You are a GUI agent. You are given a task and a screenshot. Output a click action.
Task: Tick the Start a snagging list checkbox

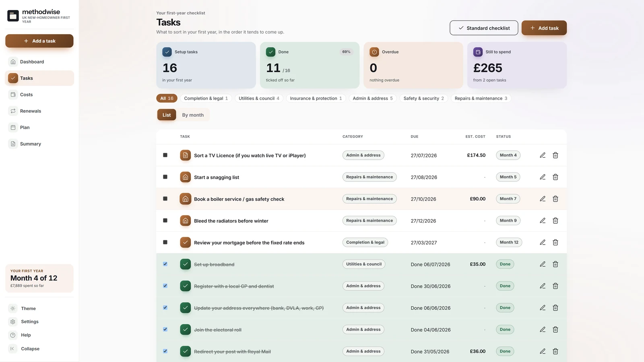point(165,177)
